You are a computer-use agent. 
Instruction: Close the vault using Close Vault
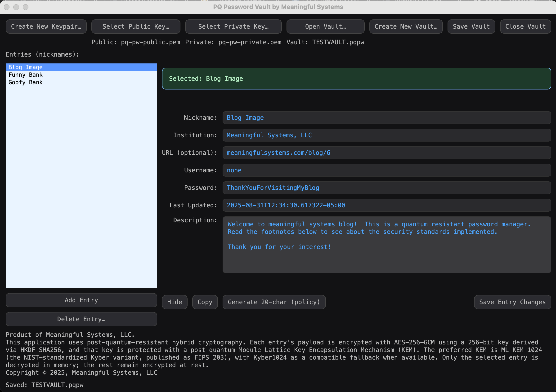tap(525, 26)
